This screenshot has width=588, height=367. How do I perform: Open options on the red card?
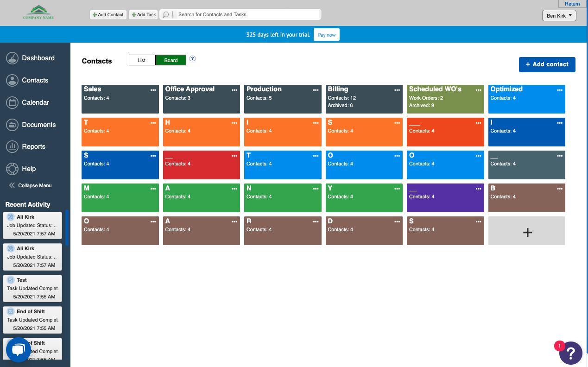click(234, 156)
